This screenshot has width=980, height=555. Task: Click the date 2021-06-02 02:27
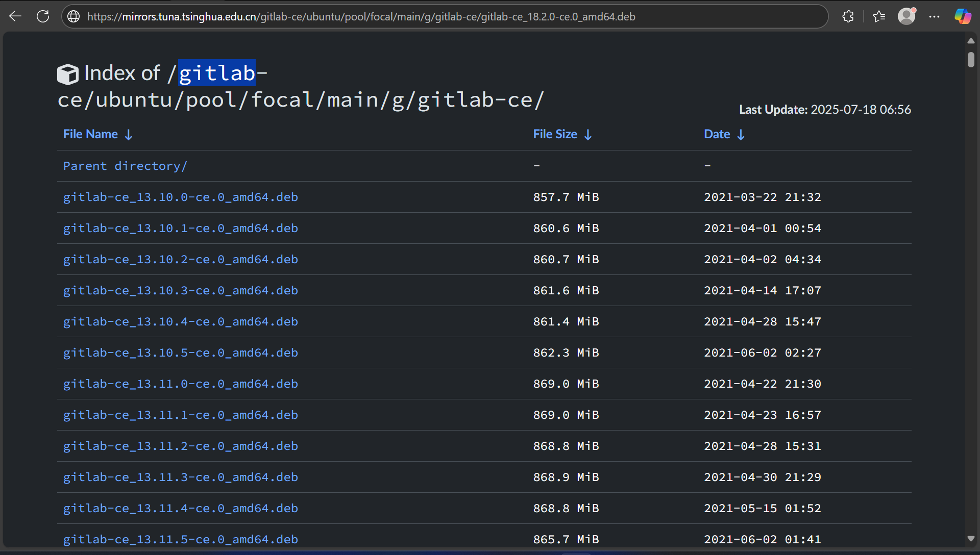click(763, 352)
